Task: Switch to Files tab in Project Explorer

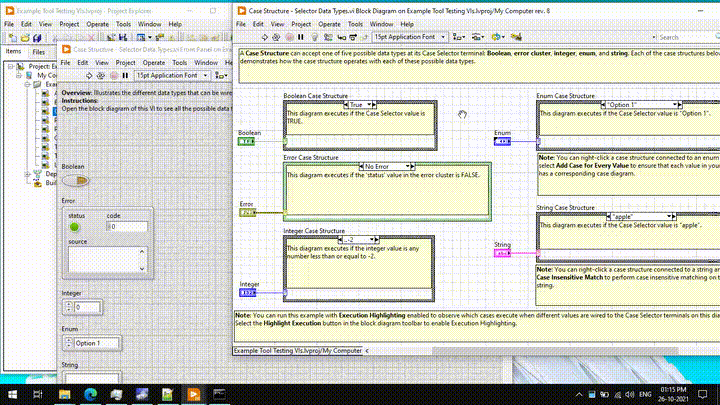Action: (38, 52)
